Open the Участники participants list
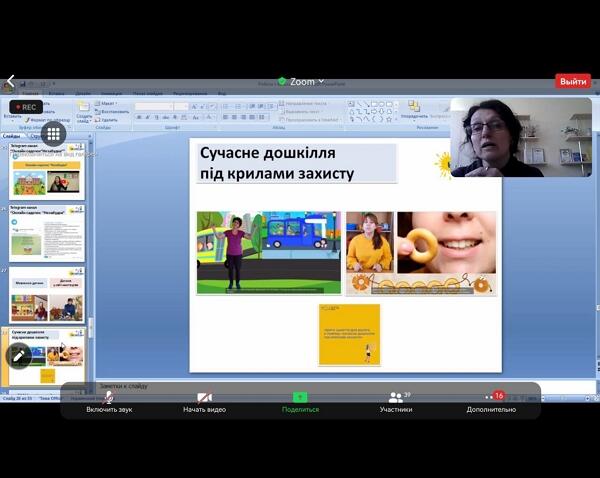This screenshot has width=600, height=478. tap(396, 403)
